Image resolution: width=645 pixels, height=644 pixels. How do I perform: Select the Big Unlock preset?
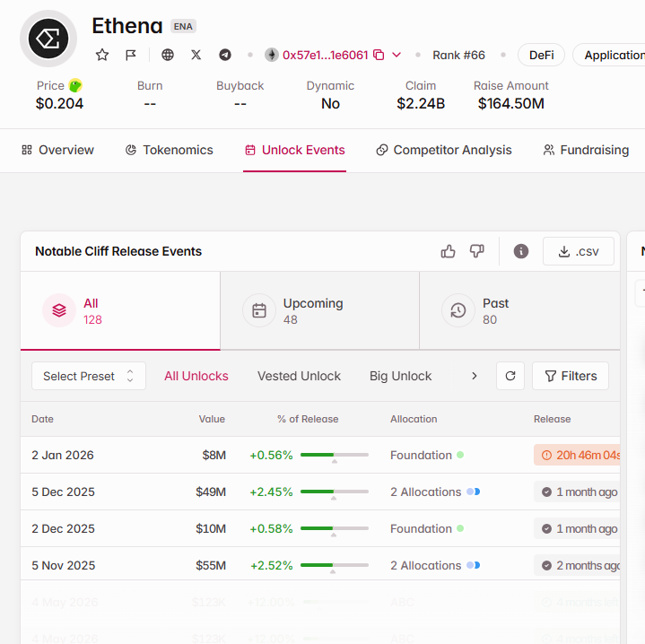[401, 376]
